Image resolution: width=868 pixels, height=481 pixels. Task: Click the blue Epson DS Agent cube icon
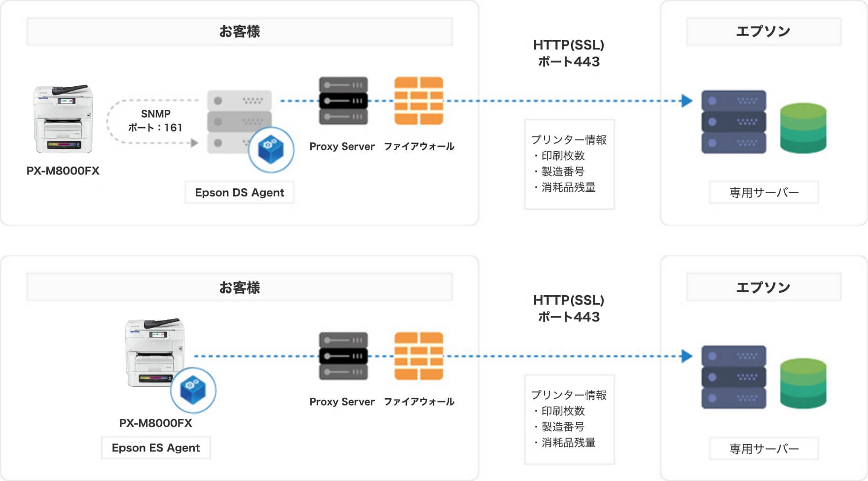point(271,150)
